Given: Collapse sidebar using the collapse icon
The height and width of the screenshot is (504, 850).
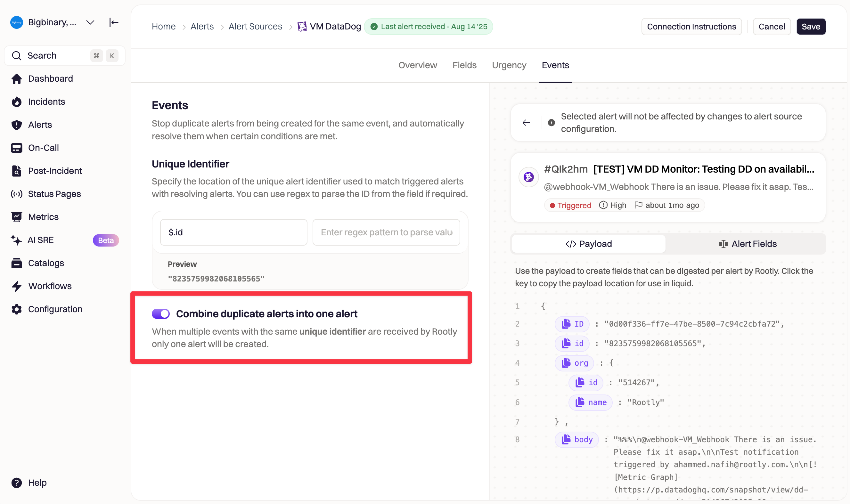Looking at the screenshot, I should click(x=114, y=22).
